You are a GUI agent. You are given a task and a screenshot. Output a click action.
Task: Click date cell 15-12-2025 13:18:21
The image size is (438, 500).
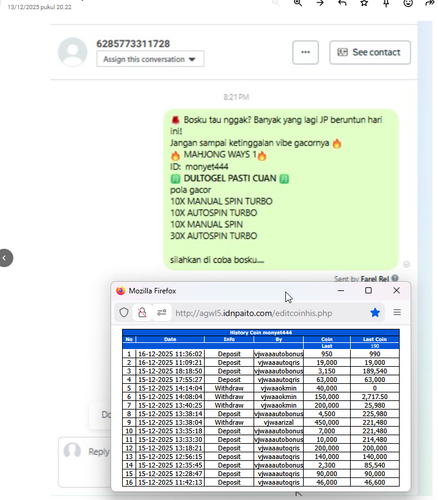point(170,448)
